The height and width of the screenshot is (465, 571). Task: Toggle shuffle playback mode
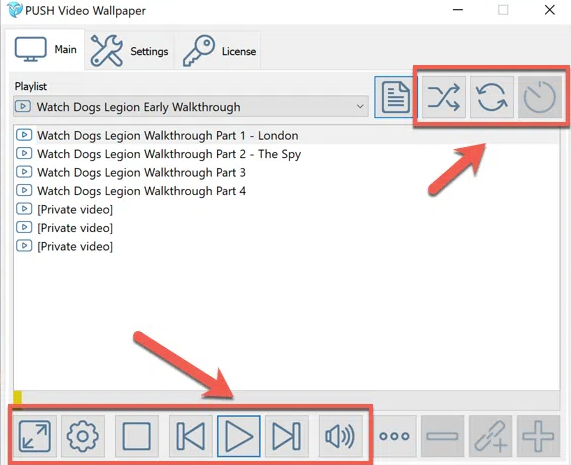point(444,97)
